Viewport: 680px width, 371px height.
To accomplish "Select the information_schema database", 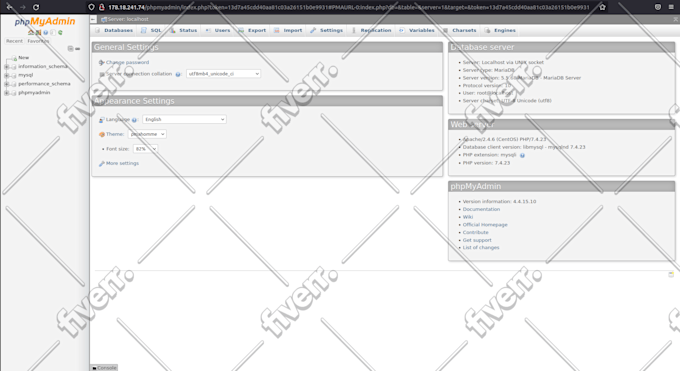I will pyautogui.click(x=43, y=66).
